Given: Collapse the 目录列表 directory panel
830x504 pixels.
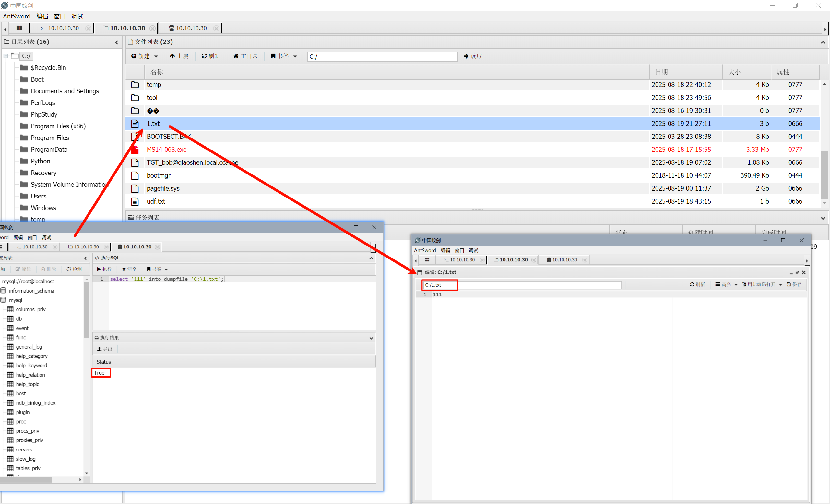Looking at the screenshot, I should pyautogui.click(x=116, y=42).
